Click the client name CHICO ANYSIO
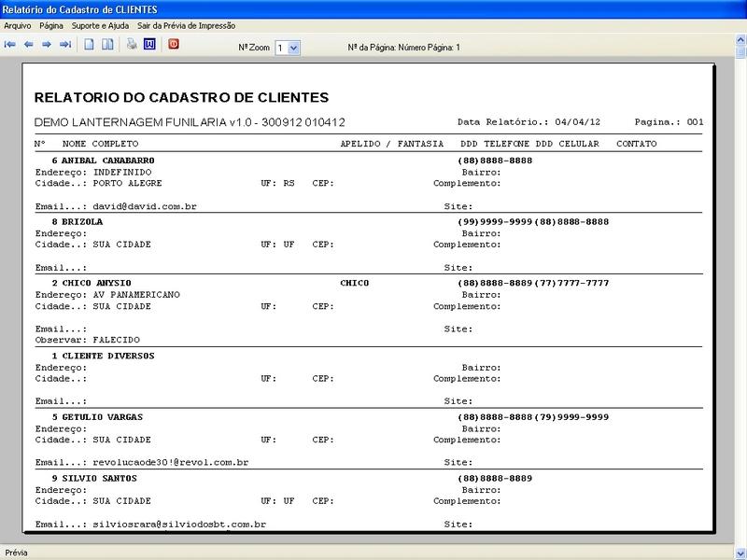747x560 pixels. click(x=97, y=283)
